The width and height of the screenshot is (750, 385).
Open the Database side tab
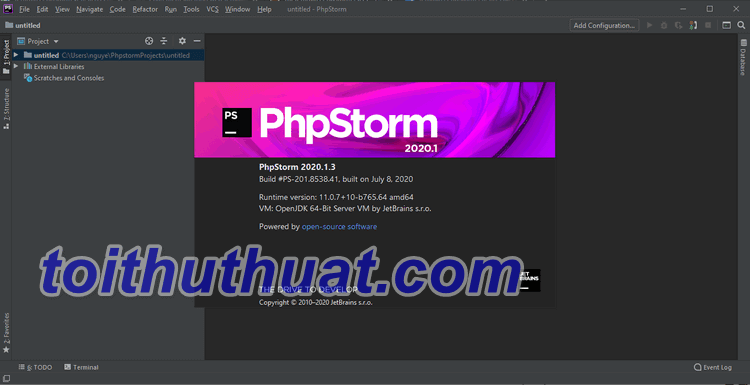point(743,57)
